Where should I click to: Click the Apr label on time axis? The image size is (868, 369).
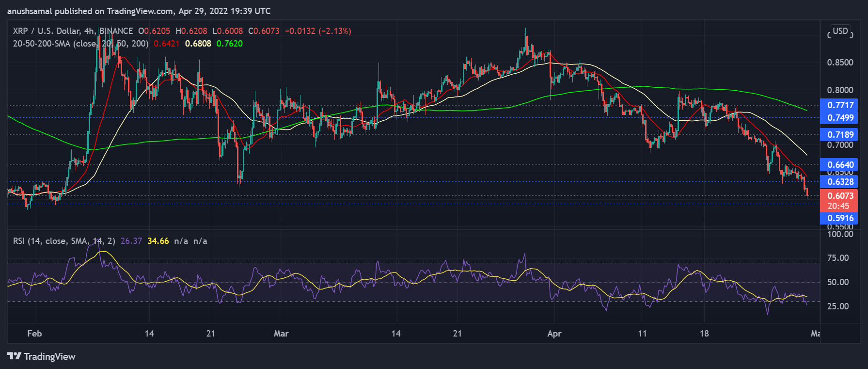[554, 334]
